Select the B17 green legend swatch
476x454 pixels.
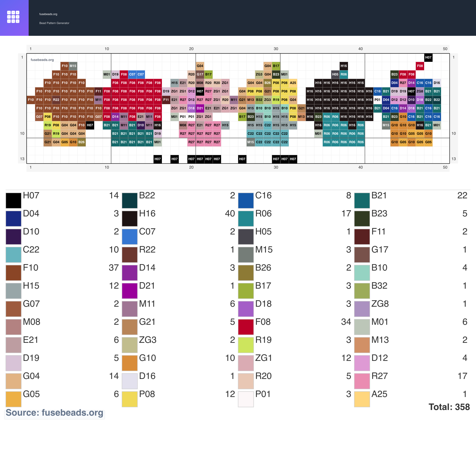click(x=246, y=291)
